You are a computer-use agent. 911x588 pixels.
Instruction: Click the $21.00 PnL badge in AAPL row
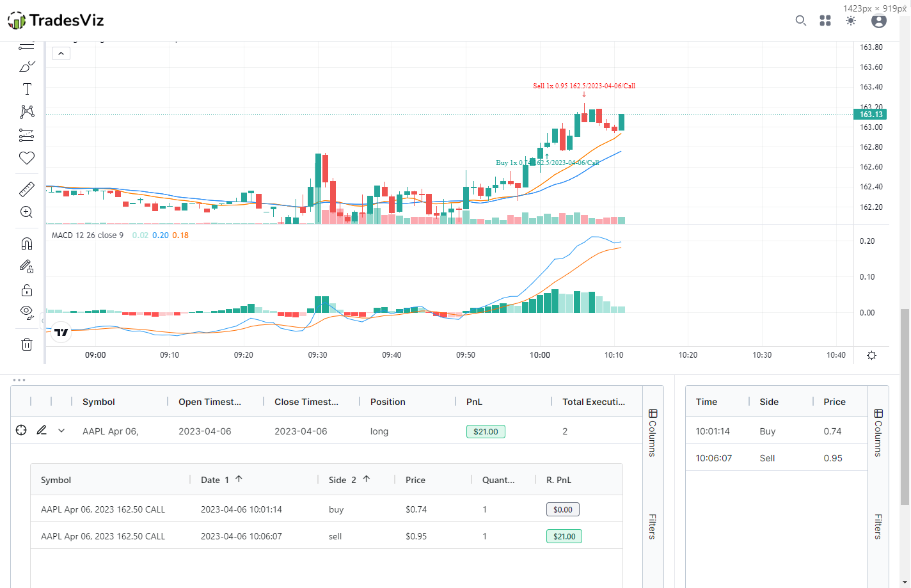point(486,431)
